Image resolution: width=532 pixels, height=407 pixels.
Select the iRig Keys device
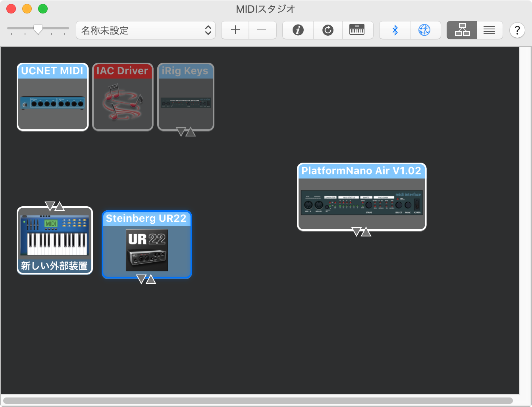(186, 97)
